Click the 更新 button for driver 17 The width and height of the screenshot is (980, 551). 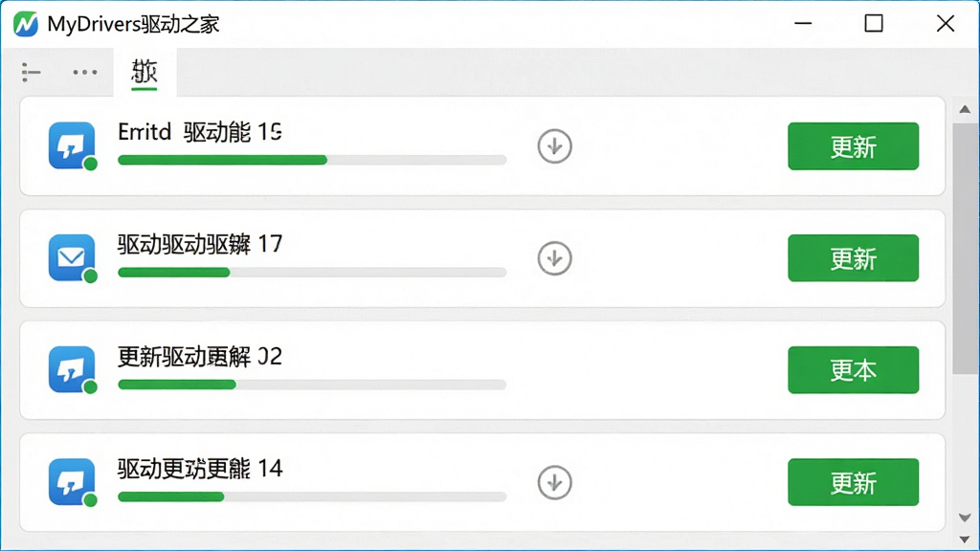pos(853,258)
